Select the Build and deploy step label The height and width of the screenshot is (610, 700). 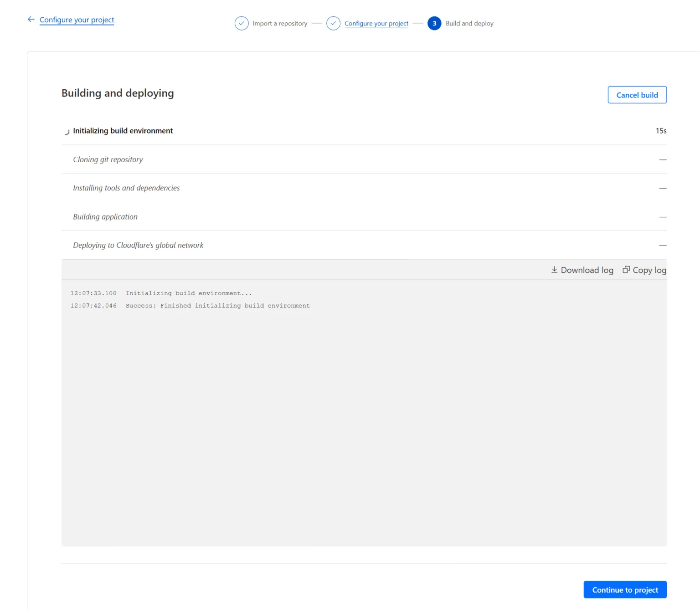pos(469,24)
